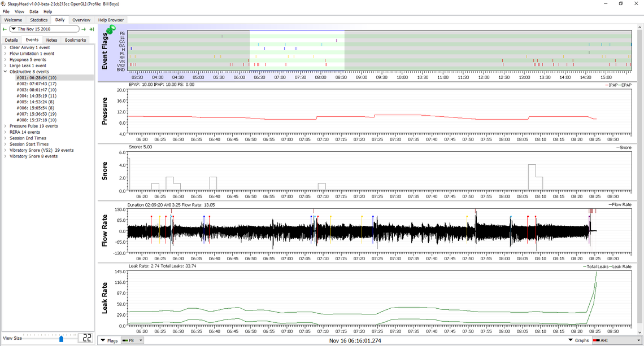644x346 pixels.
Task: Open the File menu
Action: point(6,11)
